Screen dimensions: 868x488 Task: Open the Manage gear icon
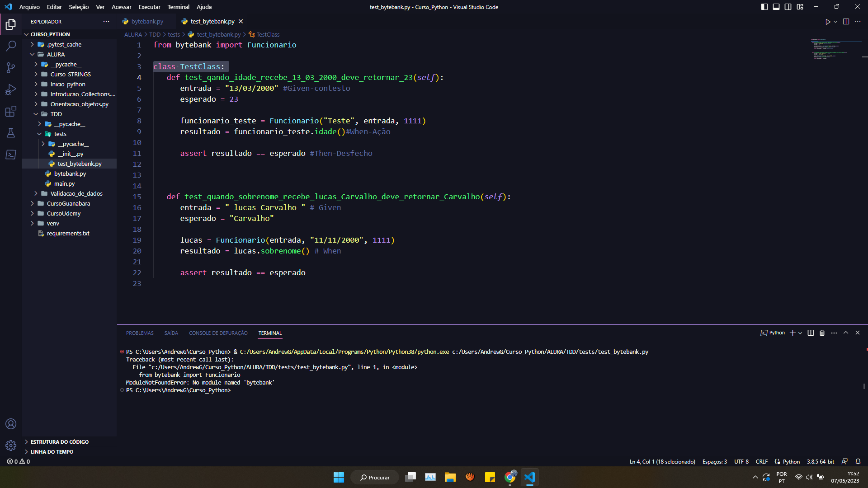11,446
